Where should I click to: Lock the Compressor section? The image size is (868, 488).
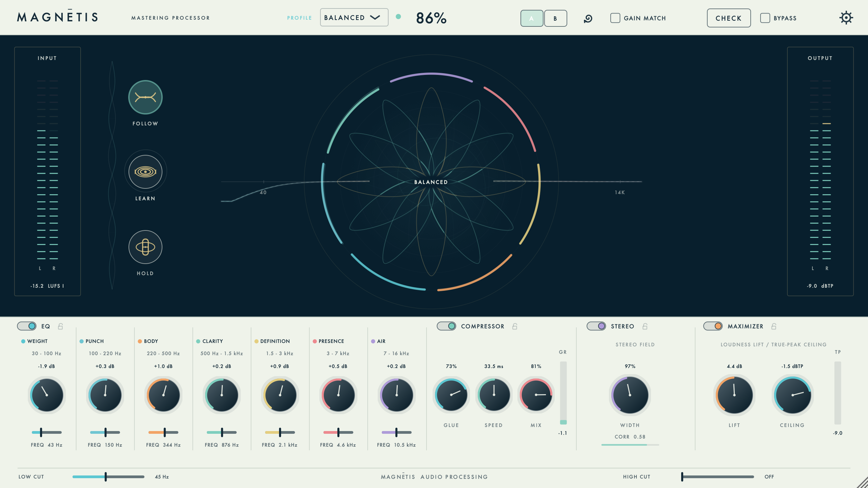515,326
